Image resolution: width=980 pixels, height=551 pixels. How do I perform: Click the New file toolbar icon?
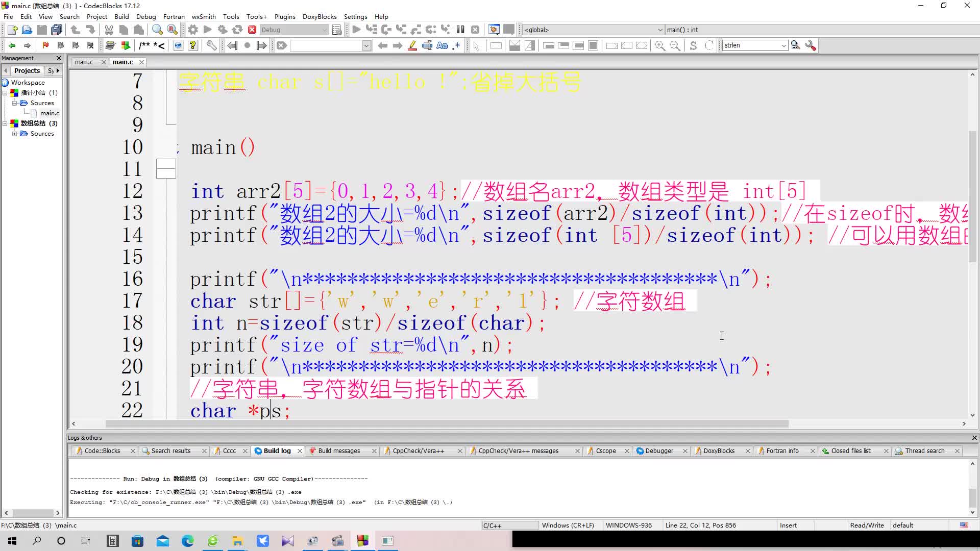[x=12, y=30]
